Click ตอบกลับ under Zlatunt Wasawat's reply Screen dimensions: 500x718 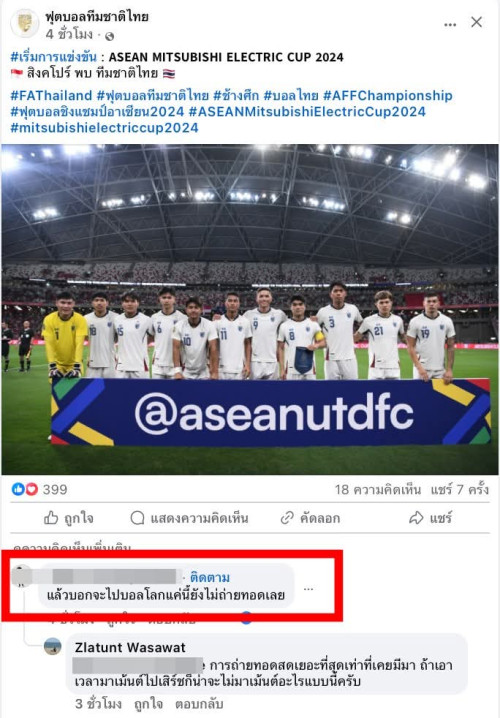click(x=199, y=703)
